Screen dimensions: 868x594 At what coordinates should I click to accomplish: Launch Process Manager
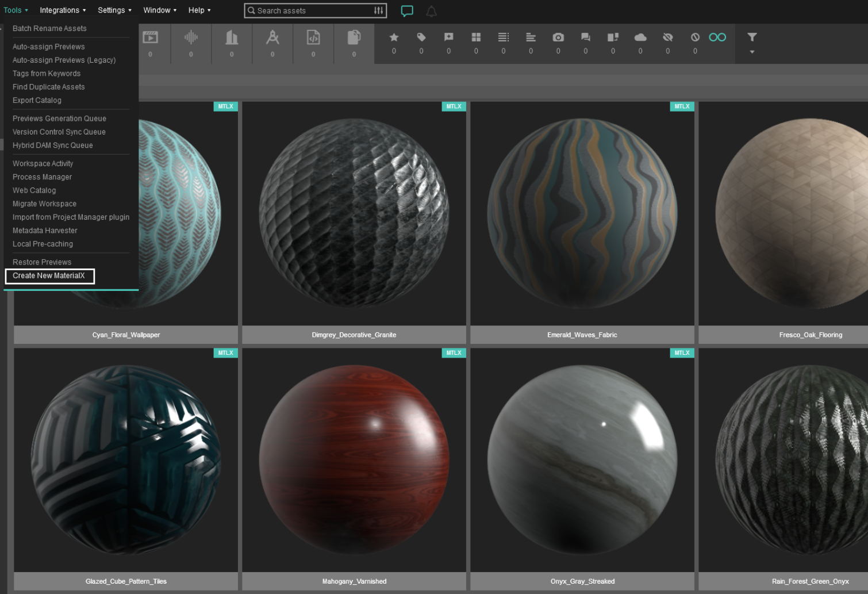point(43,177)
